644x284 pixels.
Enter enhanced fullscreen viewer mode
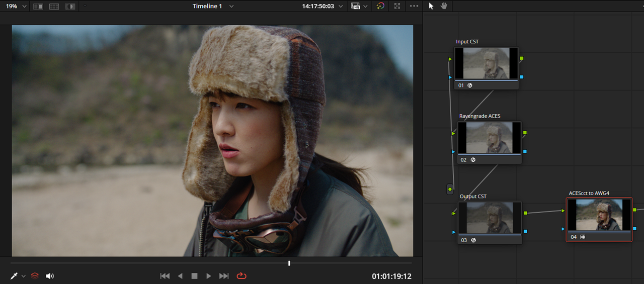click(x=397, y=6)
